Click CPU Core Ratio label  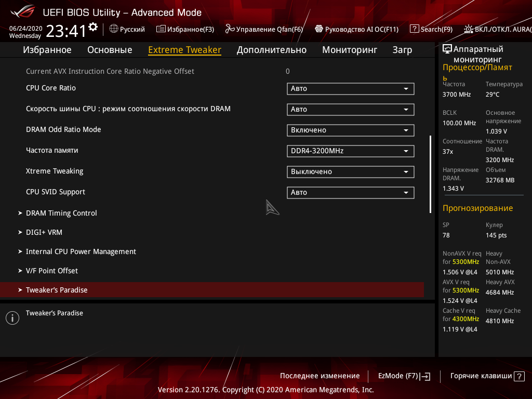(x=51, y=88)
